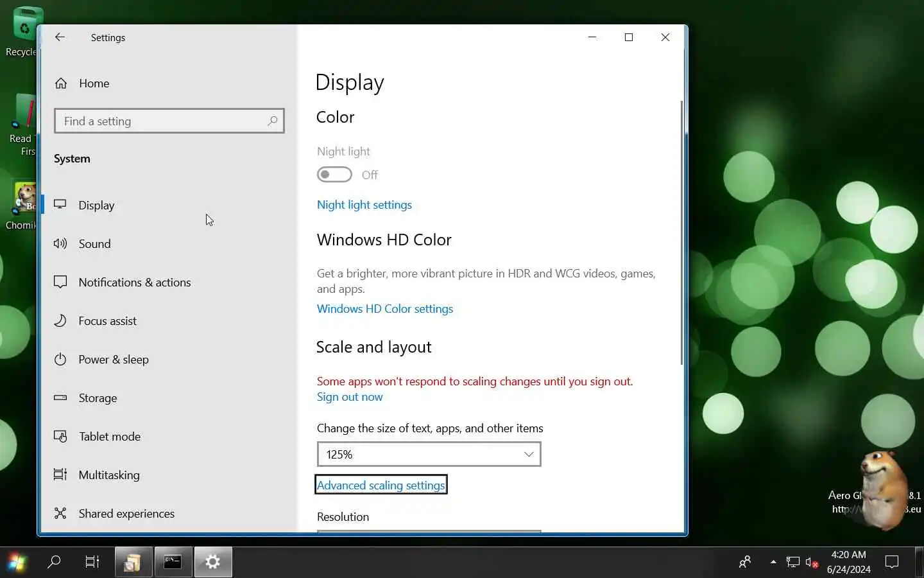The height and width of the screenshot is (578, 924).
Task: Open the 125% scaling dropdown
Action: pyautogui.click(x=429, y=454)
